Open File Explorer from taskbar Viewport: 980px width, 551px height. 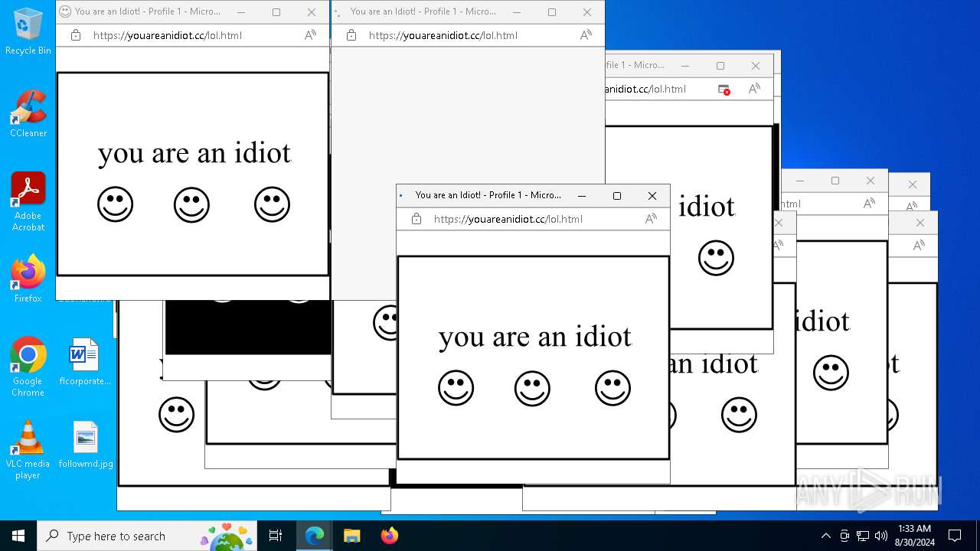pyautogui.click(x=351, y=536)
